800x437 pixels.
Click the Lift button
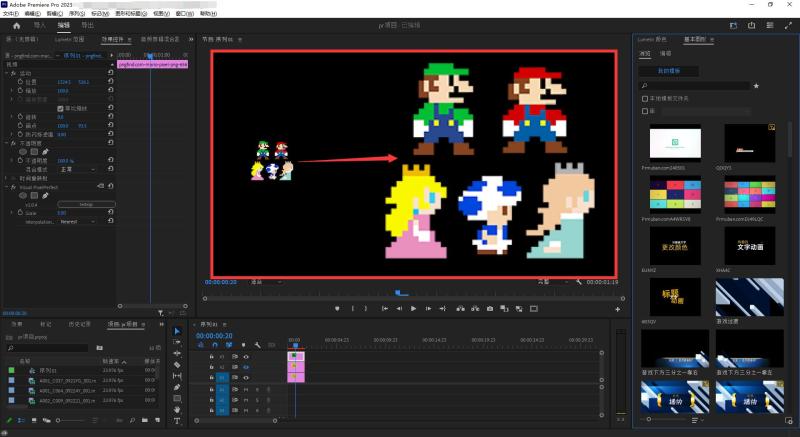pos(461,309)
